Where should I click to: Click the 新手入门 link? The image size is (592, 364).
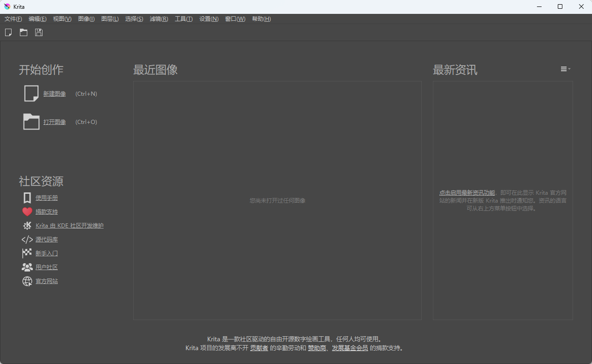coord(47,253)
